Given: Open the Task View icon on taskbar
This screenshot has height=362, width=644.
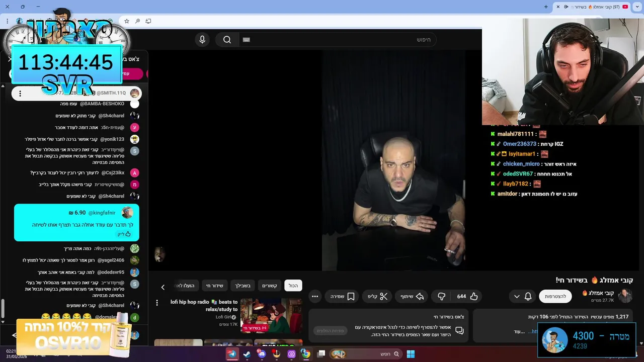Looking at the screenshot, I should point(321,354).
